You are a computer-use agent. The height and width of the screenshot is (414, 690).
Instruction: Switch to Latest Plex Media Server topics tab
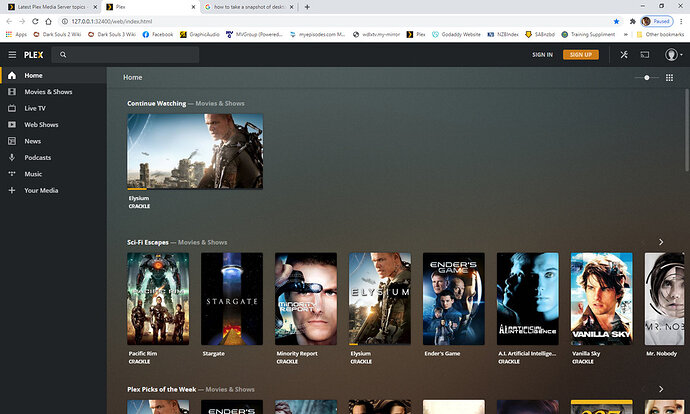[52, 7]
